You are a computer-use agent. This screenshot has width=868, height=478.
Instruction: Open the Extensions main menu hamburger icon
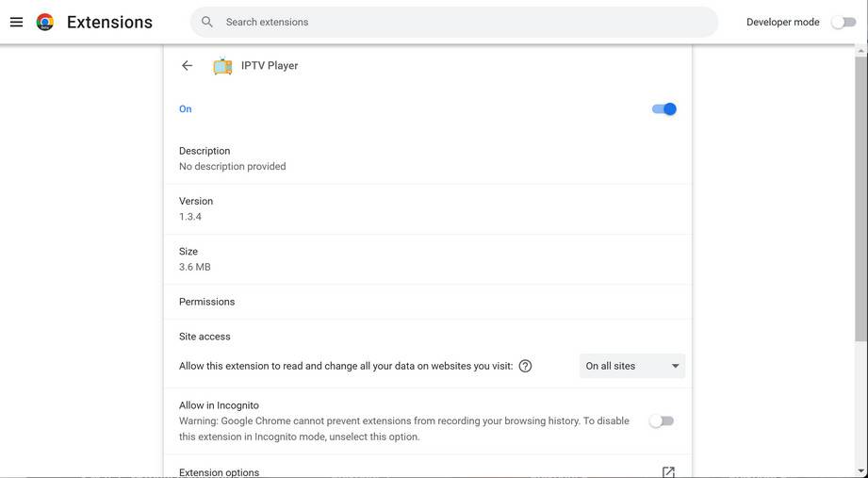click(x=16, y=22)
